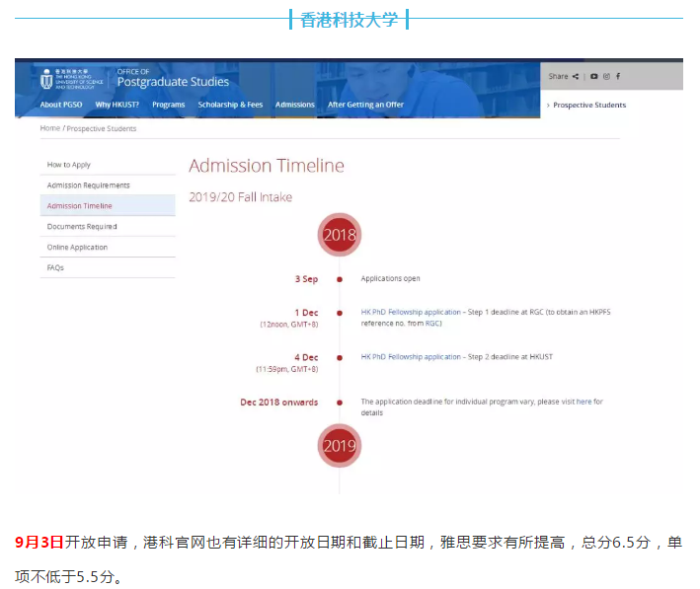Image resolution: width=700 pixels, height=589 pixels.
Task: Select Admission Requirements in sidebar
Action: [108, 185]
